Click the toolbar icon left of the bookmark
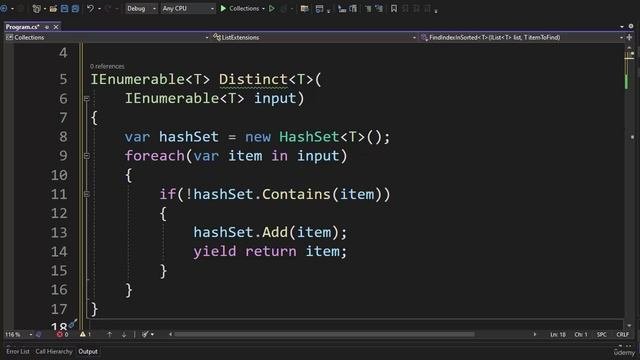The height and width of the screenshot is (360, 640). (x=380, y=9)
